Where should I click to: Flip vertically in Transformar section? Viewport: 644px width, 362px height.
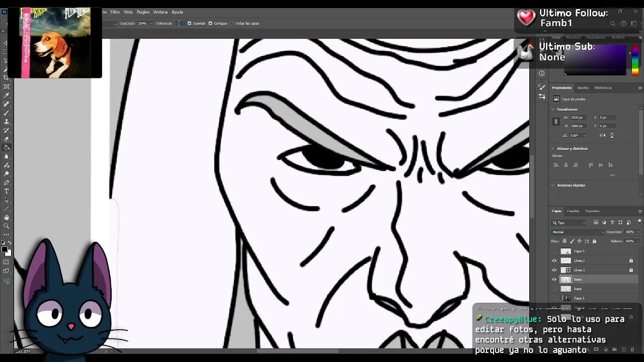(x=612, y=135)
